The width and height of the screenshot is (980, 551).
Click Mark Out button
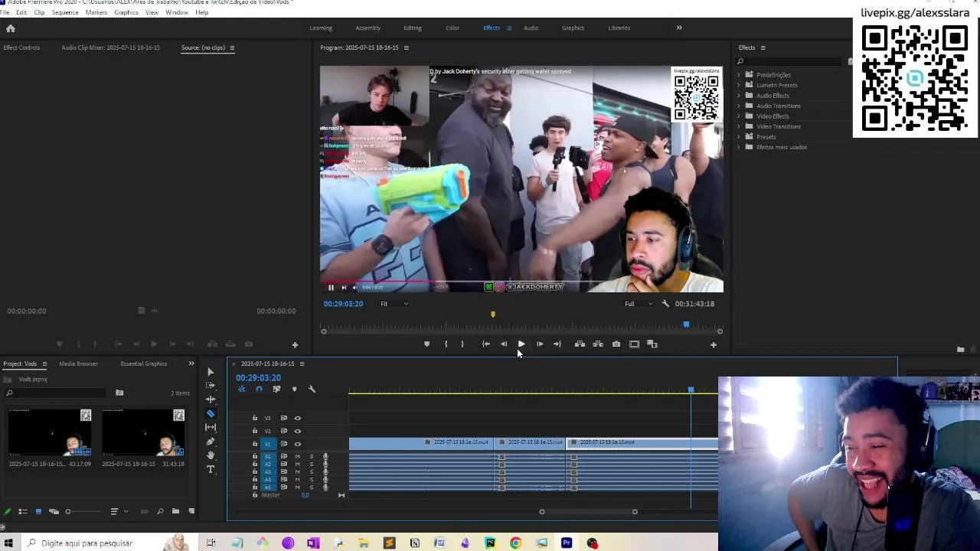click(x=462, y=344)
